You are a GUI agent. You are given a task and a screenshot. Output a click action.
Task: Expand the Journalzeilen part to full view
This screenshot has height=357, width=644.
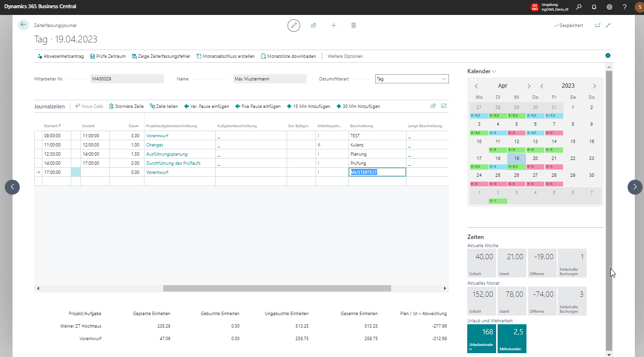point(444,106)
